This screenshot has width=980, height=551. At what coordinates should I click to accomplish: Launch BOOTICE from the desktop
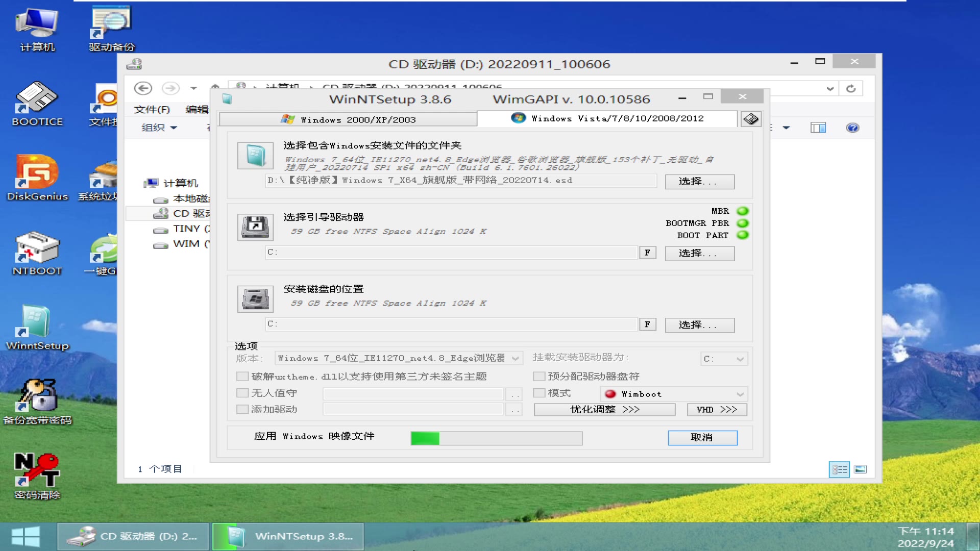pos(36,102)
